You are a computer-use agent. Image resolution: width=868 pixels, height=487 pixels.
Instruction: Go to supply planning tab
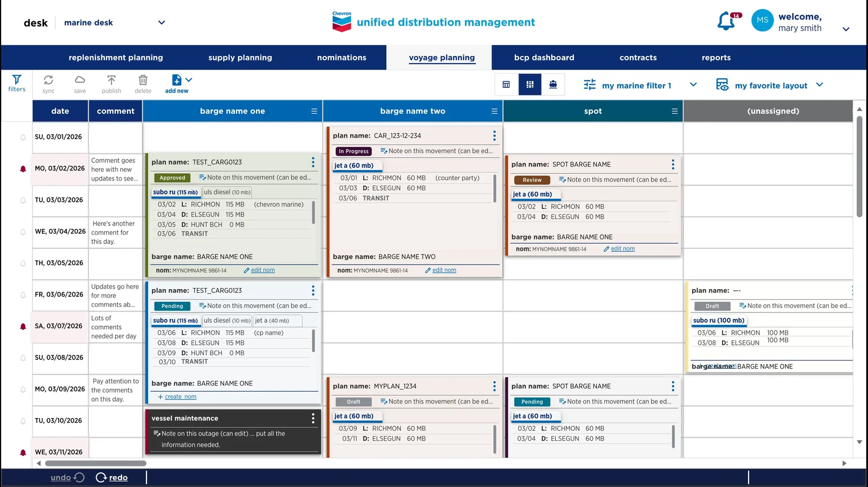[x=240, y=57]
